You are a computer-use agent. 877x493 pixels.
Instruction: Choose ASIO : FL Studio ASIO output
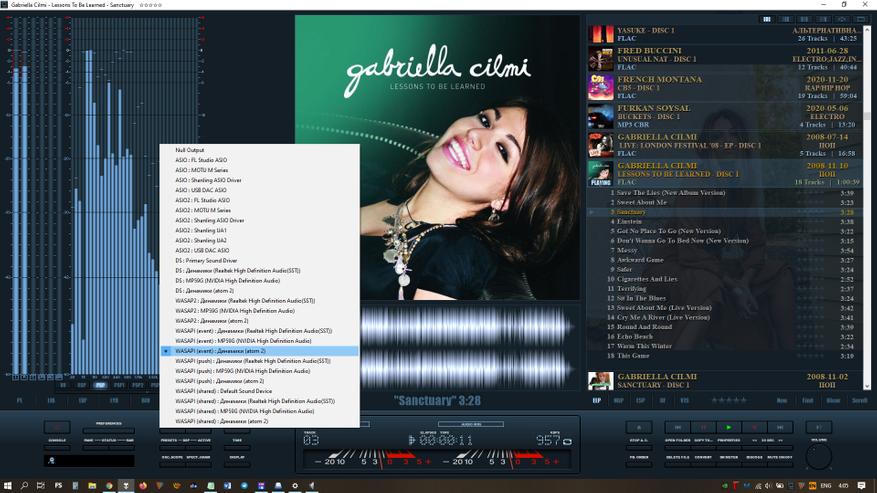259,160
